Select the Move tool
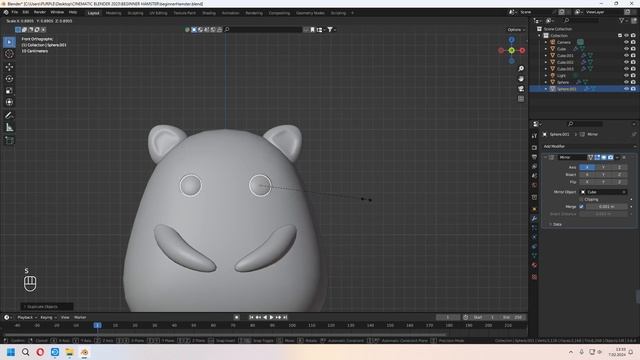Image resolution: width=640 pixels, height=360 pixels. [x=9, y=67]
